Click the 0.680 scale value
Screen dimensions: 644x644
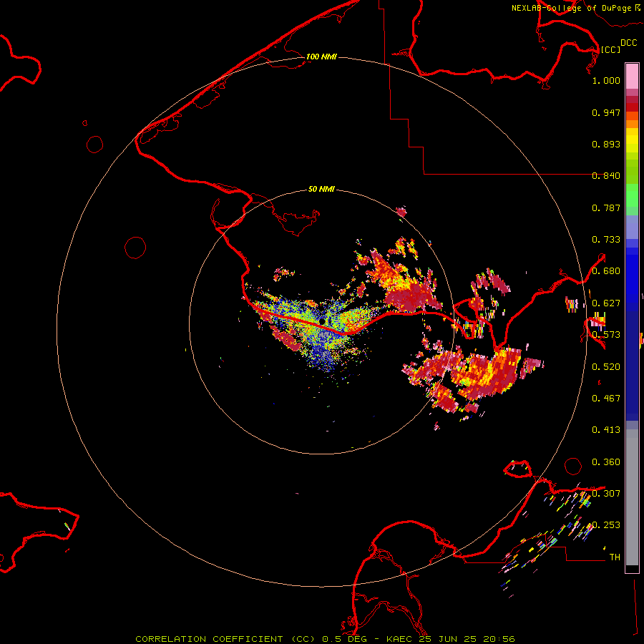click(x=606, y=271)
